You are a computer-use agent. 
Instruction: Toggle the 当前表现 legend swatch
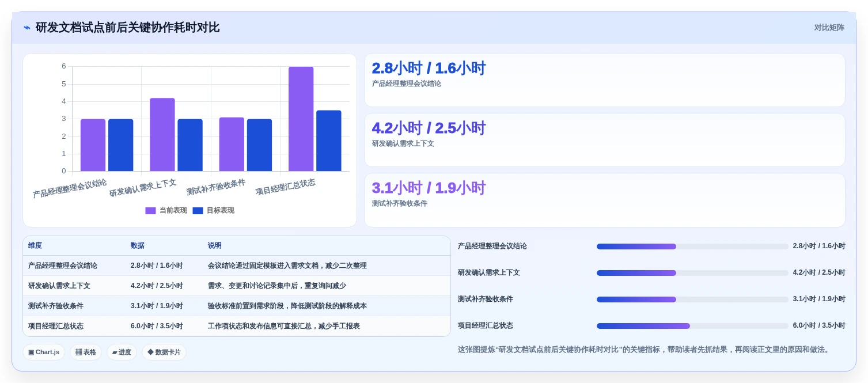[150, 211]
